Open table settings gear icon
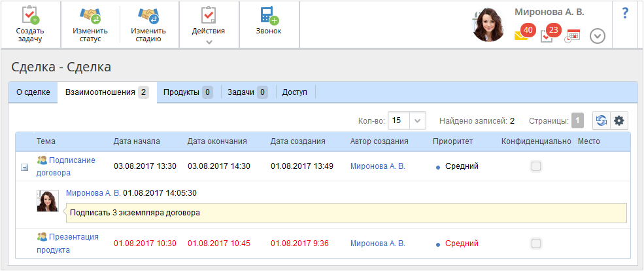The height and width of the screenshot is (271, 644). coord(619,120)
